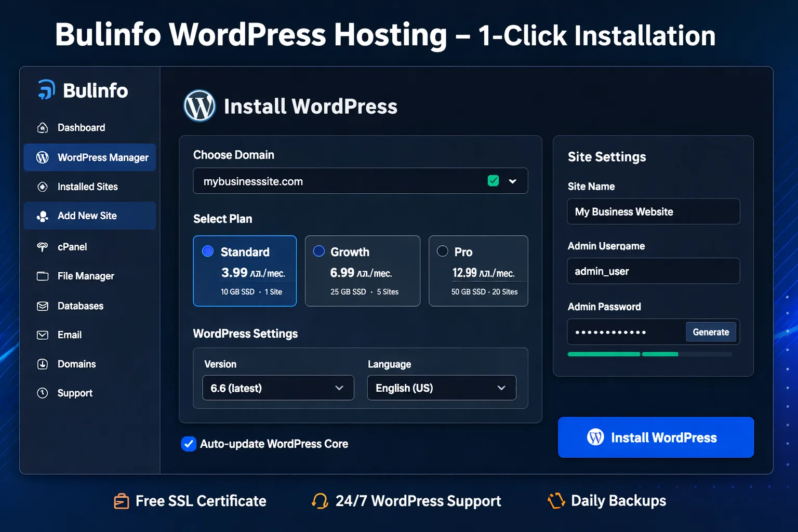Click the 3.99 лв./мес. Standard plan card
This screenshot has width=798, height=532.
pyautogui.click(x=245, y=271)
